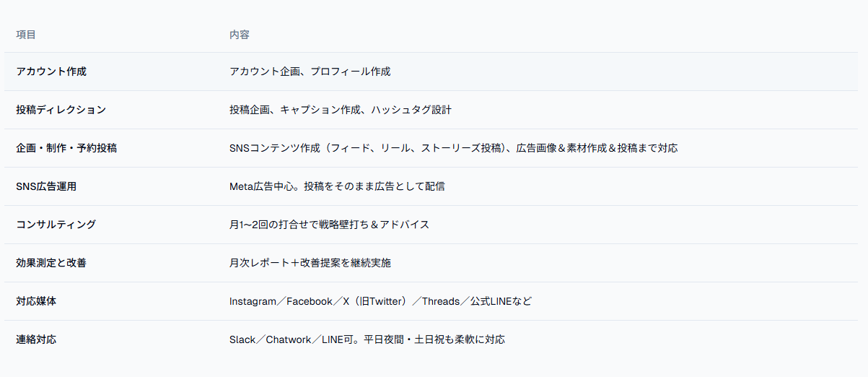Select the 企画・制作・予約投稿 row label
This screenshot has height=377, width=868.
[66, 148]
